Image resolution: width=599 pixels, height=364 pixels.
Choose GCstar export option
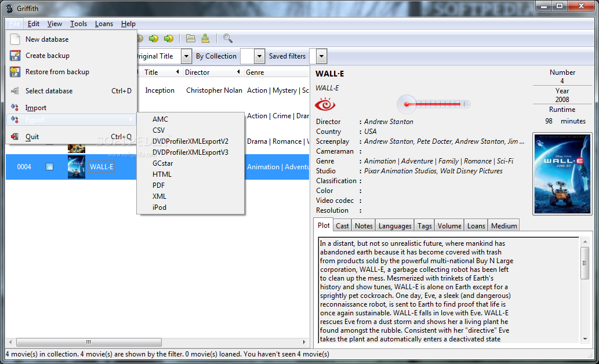click(191, 163)
